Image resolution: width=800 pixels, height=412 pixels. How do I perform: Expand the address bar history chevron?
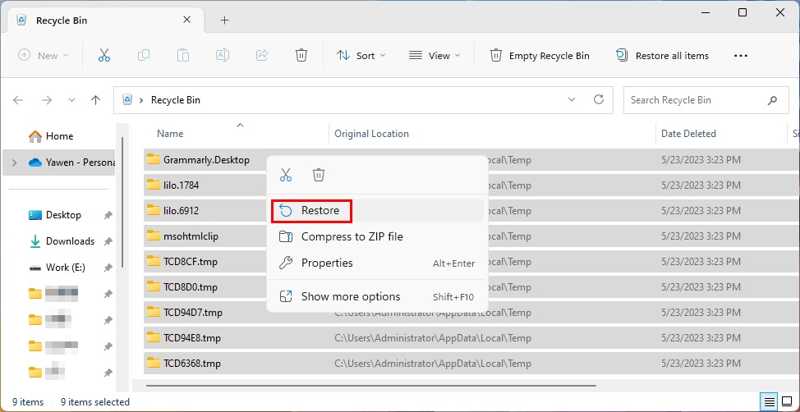[572, 100]
